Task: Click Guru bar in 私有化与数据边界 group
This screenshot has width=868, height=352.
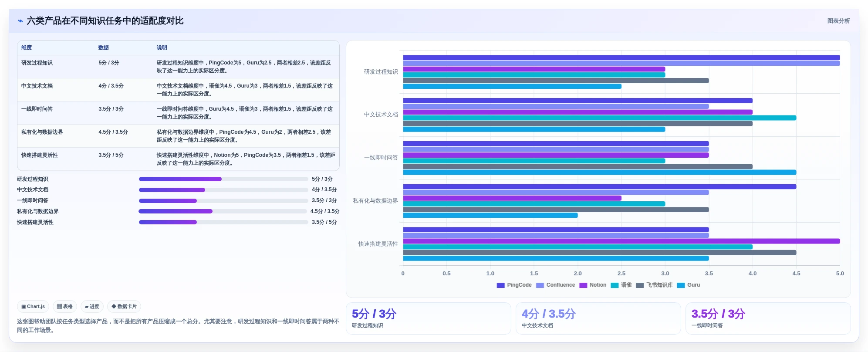Action: 490,215
